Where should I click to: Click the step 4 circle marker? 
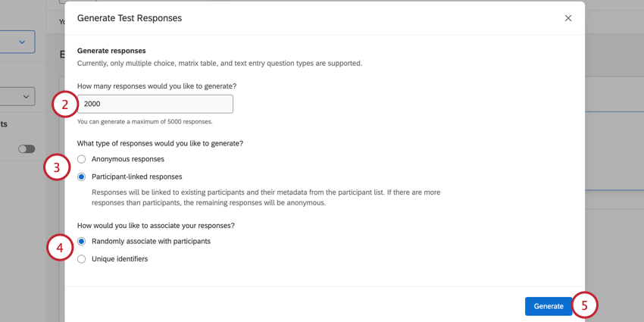pos(60,248)
